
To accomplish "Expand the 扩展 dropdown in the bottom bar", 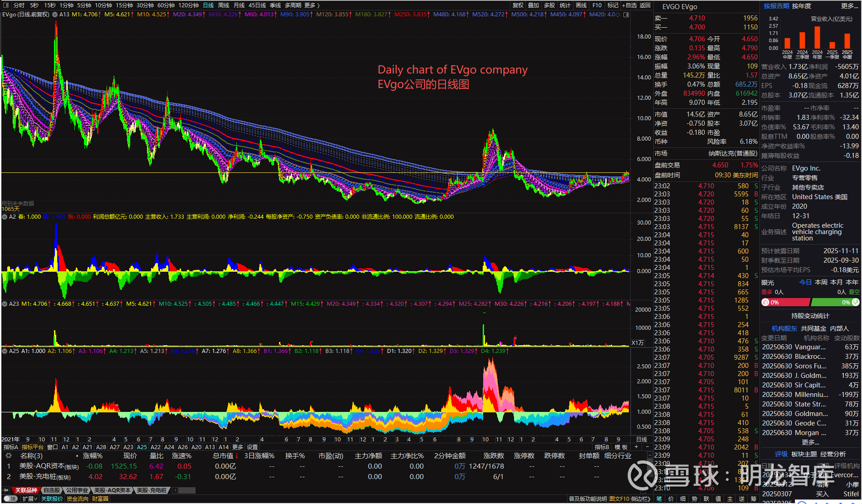I will 29,499.
